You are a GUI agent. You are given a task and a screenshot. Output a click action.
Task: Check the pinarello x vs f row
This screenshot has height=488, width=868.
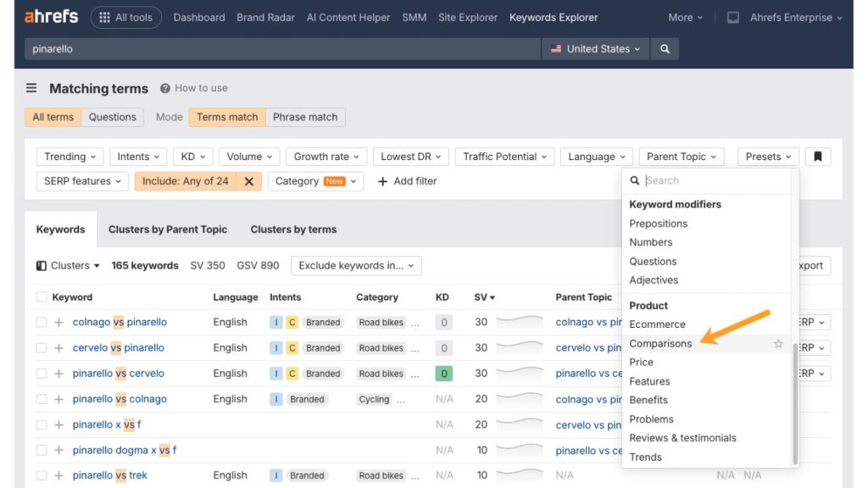click(42, 425)
